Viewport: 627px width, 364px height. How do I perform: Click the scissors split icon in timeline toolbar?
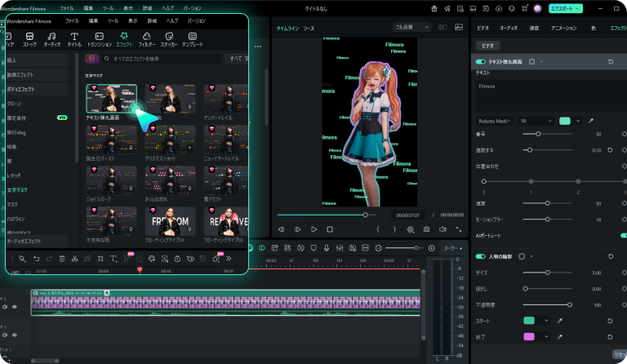(74, 259)
